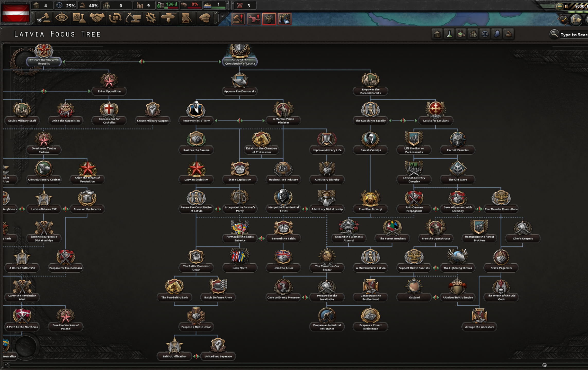This screenshot has width=588, height=370.
Task: Click the red gavel decision alert
Action: (x=238, y=19)
